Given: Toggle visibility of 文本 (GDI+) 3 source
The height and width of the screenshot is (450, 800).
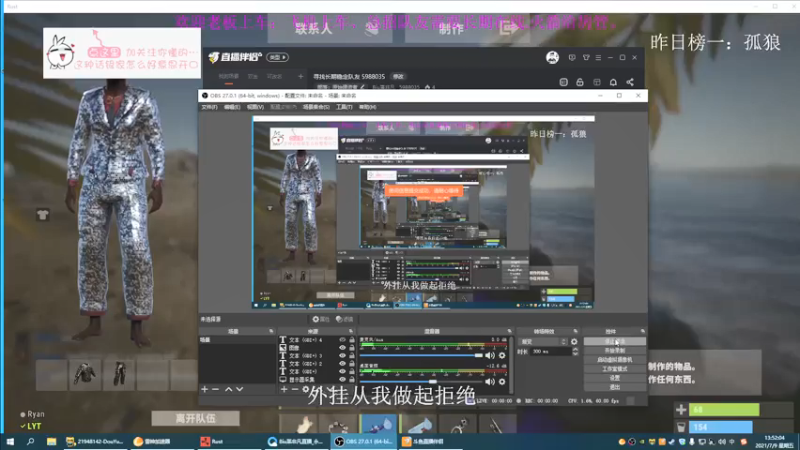Looking at the screenshot, I should (x=342, y=356).
